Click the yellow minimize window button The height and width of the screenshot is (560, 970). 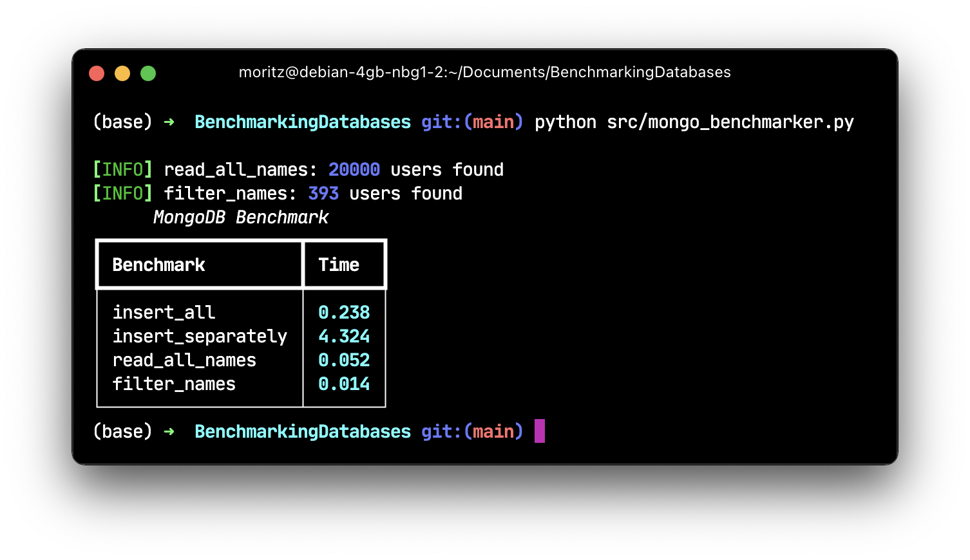[x=122, y=73]
